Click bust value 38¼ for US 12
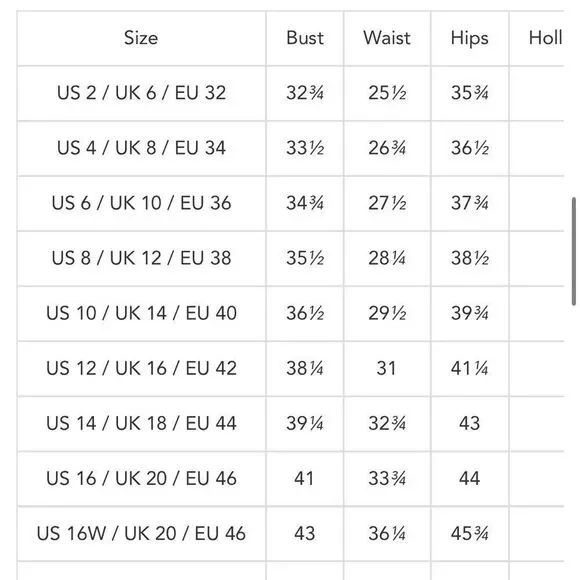 (305, 368)
